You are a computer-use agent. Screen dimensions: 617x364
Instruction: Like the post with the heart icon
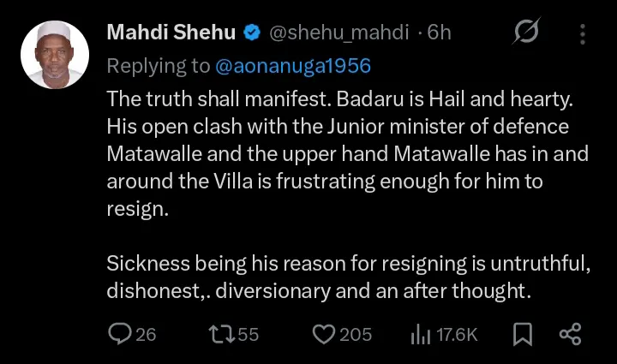[323, 333]
